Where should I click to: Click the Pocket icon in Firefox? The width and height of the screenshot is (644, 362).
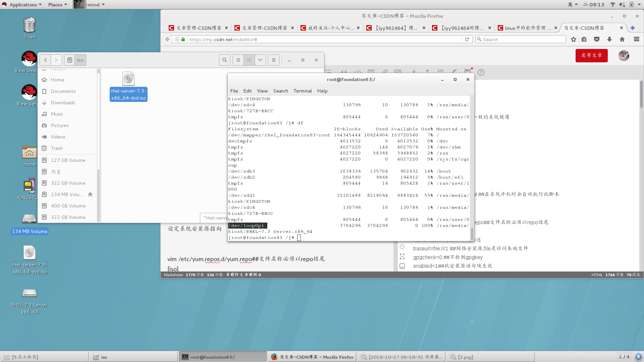click(x=597, y=40)
